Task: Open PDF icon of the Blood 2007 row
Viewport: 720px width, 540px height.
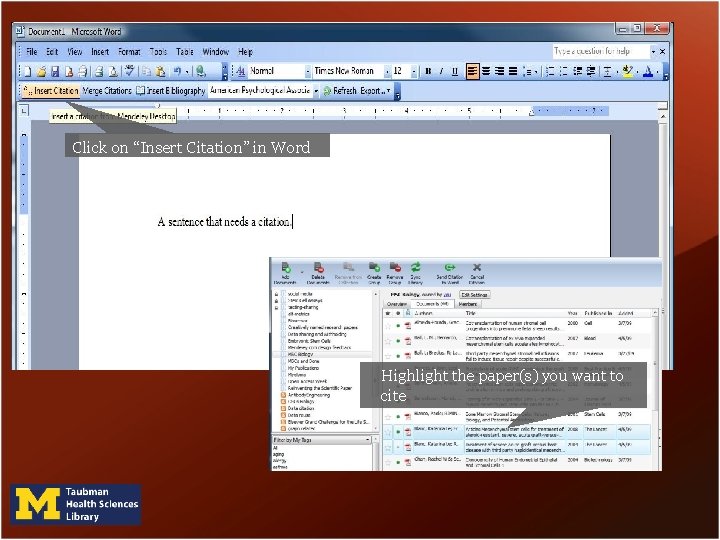Action: point(407,341)
